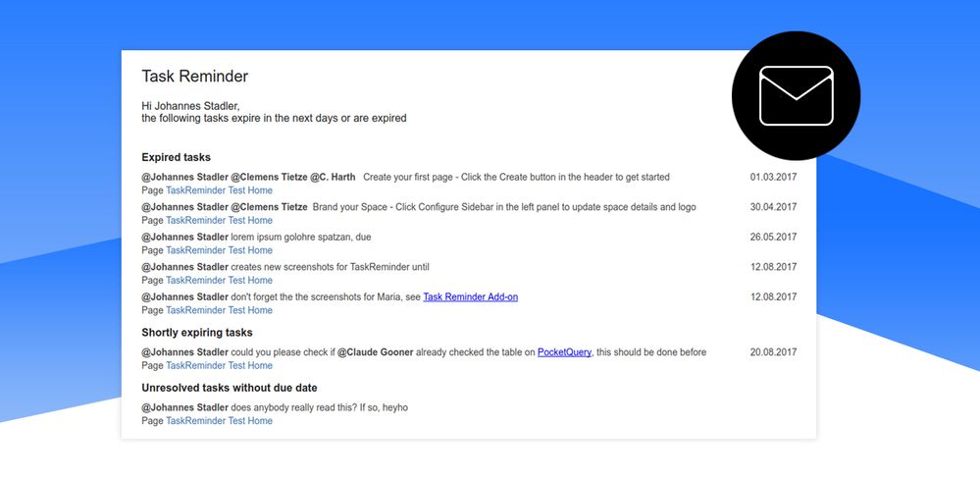
Task: Open the PocketQuery link
Action: pos(564,352)
